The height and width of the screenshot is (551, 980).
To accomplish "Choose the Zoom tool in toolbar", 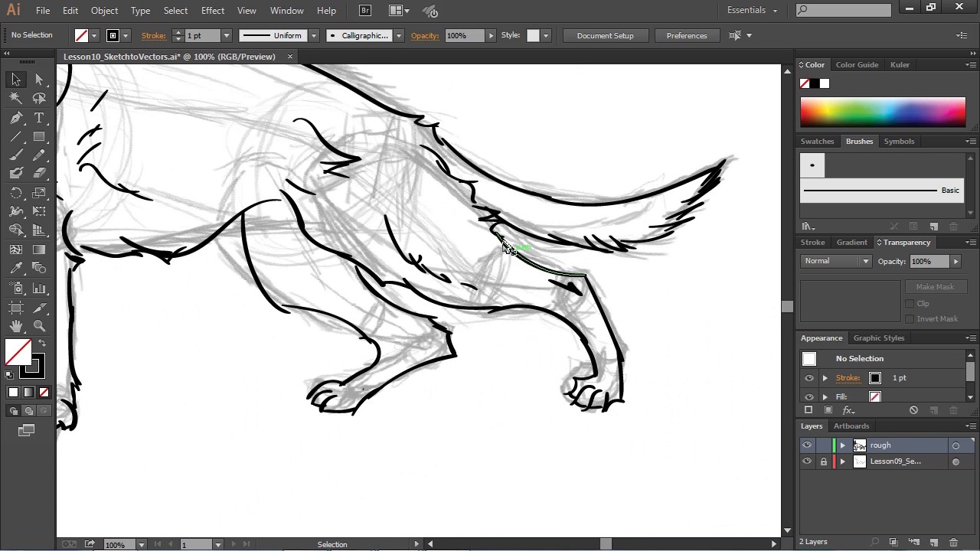I will point(39,327).
